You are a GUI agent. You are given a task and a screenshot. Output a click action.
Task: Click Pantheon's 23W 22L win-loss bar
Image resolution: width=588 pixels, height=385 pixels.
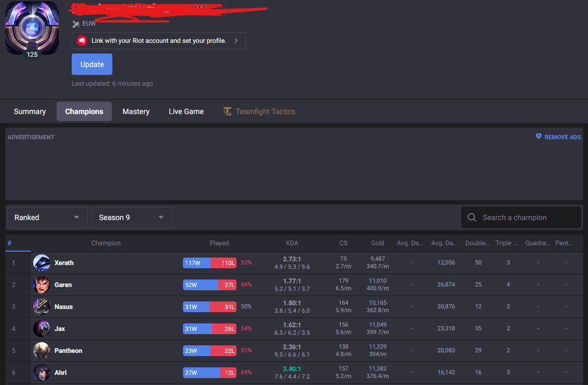pos(210,351)
